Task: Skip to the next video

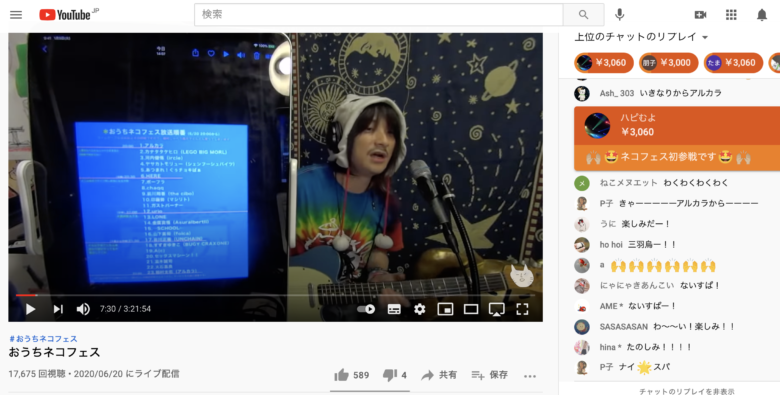Action: pos(58,309)
